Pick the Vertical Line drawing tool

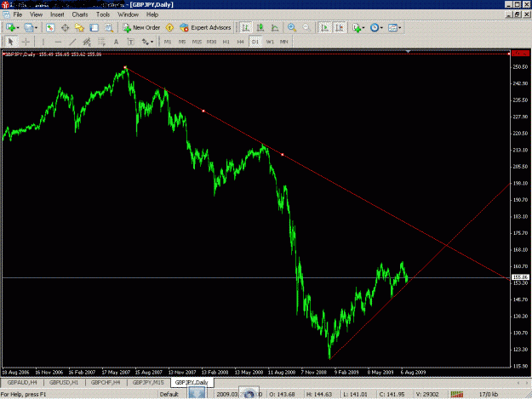tap(43, 42)
